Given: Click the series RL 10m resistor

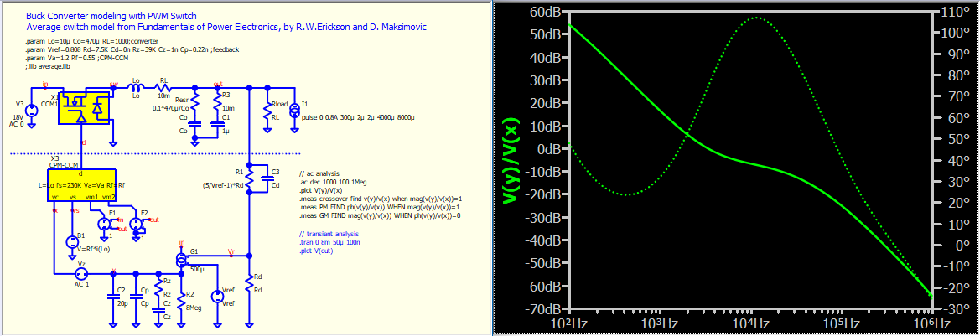Looking at the screenshot, I should 163,89.
